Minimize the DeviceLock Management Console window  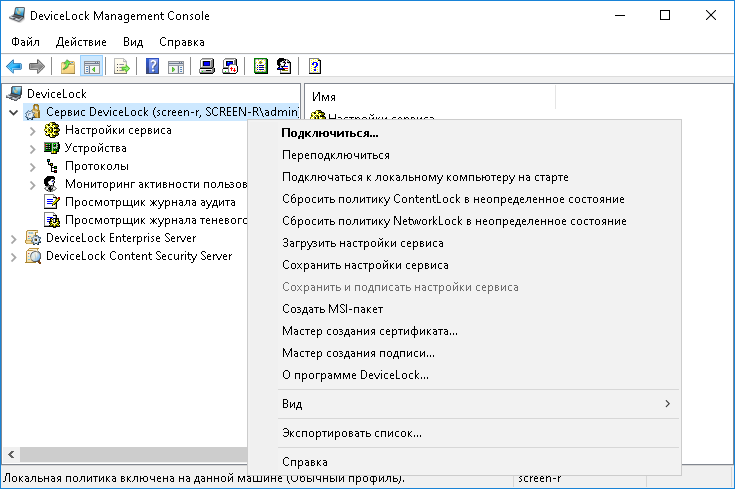click(620, 15)
